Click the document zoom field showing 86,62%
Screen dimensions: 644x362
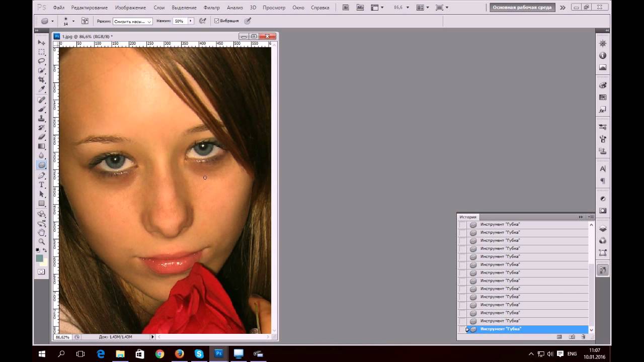[x=62, y=337]
